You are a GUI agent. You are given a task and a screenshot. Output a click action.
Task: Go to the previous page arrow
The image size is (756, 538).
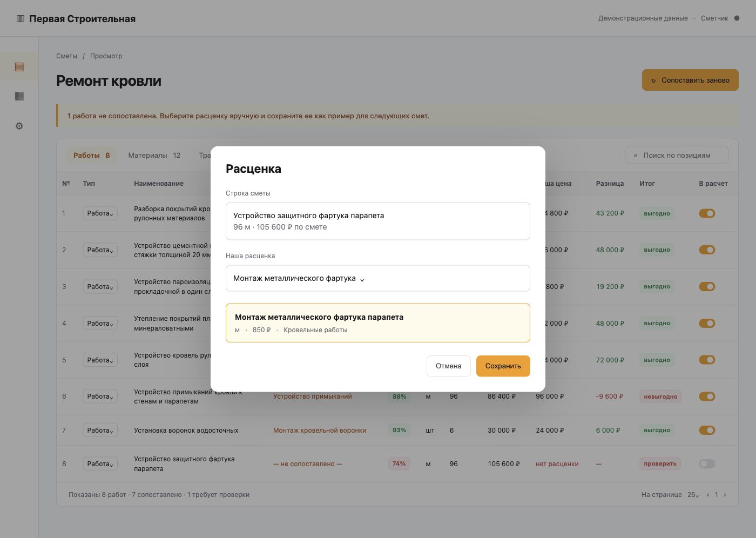click(708, 495)
